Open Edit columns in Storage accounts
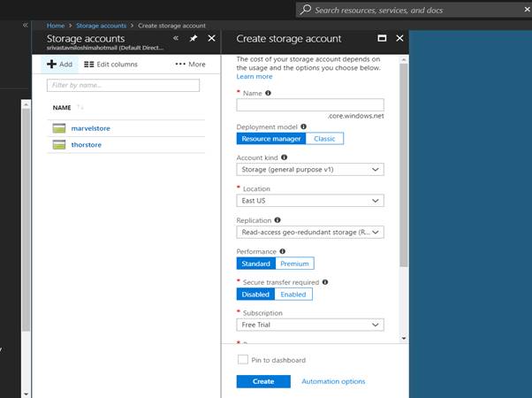Screen dimensions: 532x398 click(110, 65)
